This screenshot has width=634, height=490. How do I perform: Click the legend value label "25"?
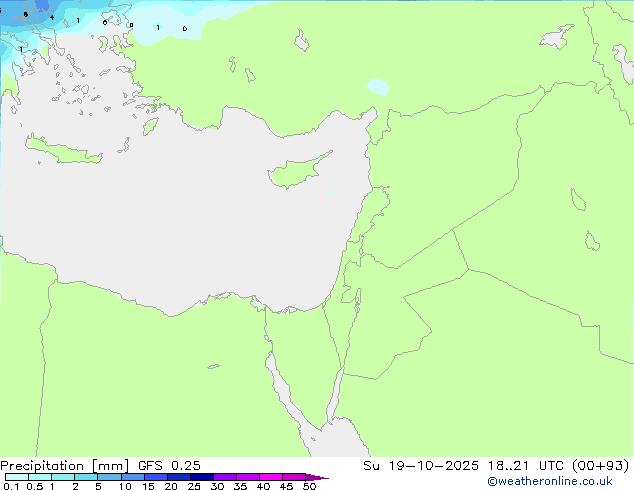click(x=194, y=486)
